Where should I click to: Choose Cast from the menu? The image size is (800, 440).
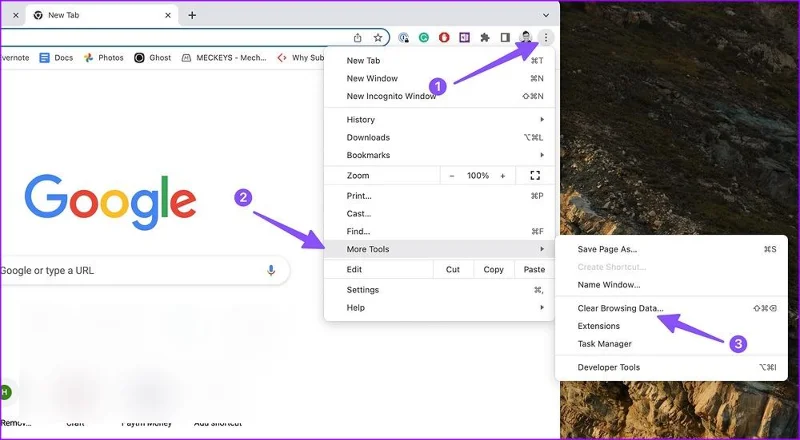[439, 214]
